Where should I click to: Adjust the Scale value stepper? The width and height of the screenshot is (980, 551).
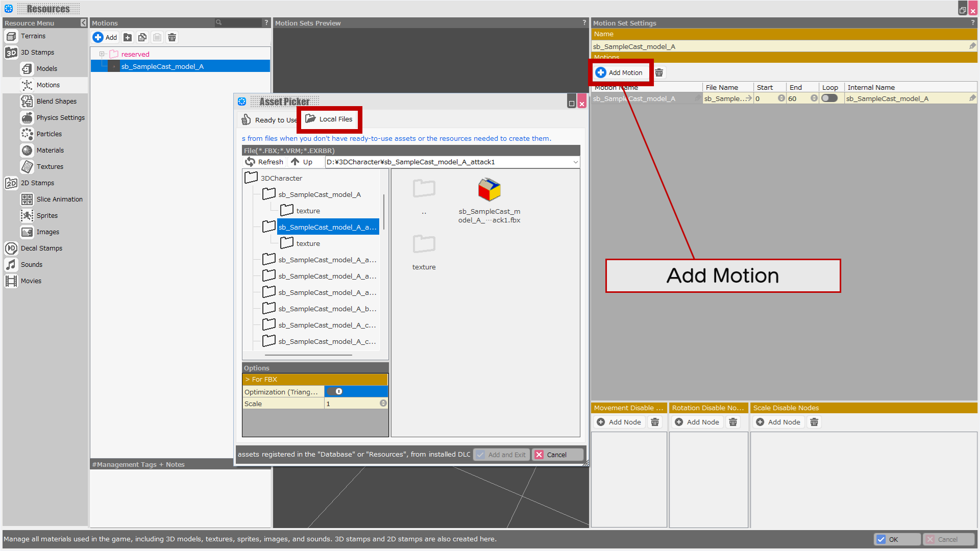383,404
